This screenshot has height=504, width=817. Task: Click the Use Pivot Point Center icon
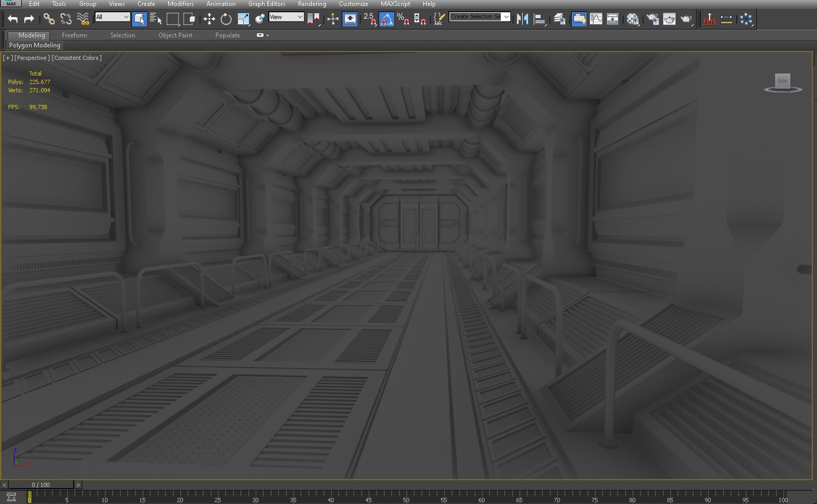(313, 19)
